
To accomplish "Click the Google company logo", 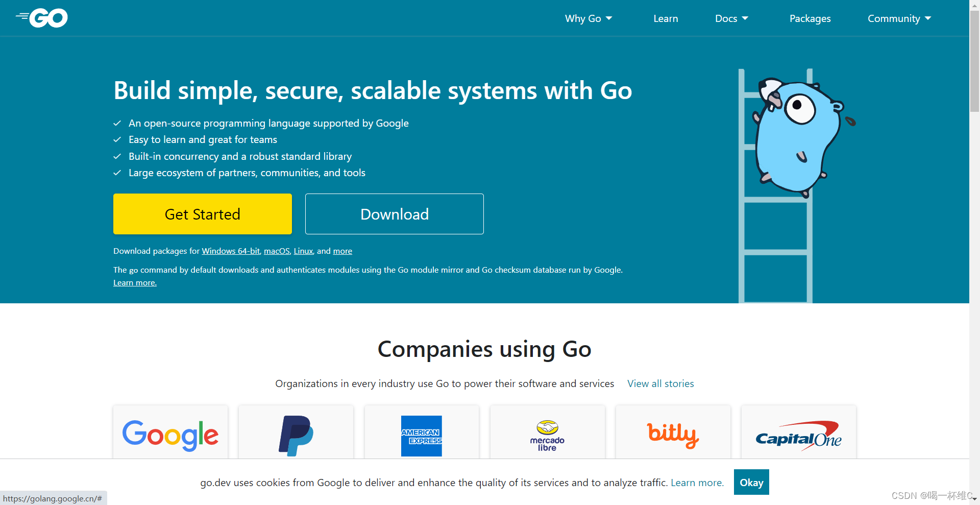I will (x=170, y=435).
